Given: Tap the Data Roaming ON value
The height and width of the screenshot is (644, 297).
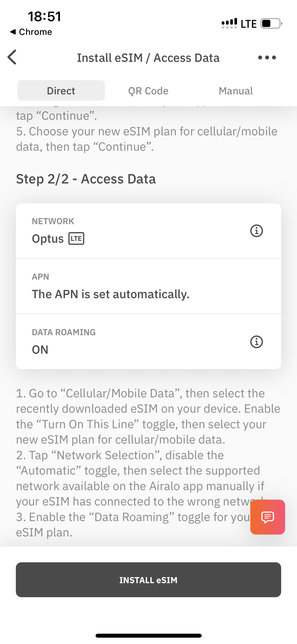Looking at the screenshot, I should [x=40, y=350].
